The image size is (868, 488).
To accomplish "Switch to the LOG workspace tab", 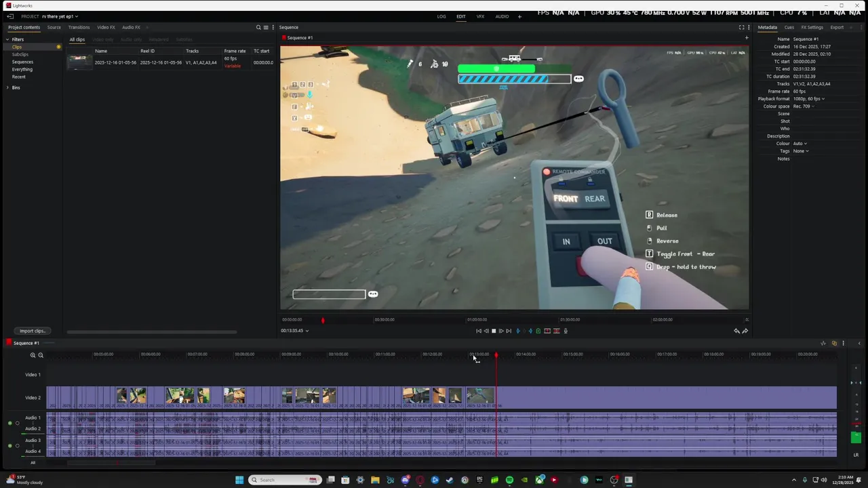I will (x=441, y=16).
